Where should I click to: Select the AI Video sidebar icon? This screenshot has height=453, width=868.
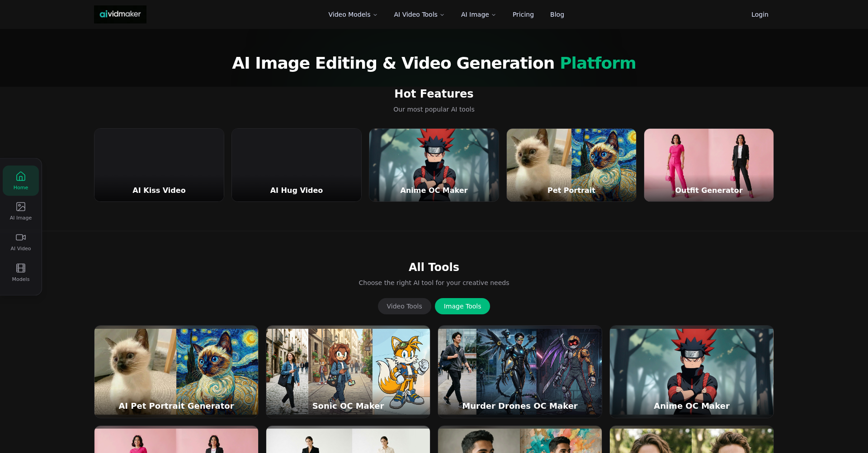(x=20, y=241)
